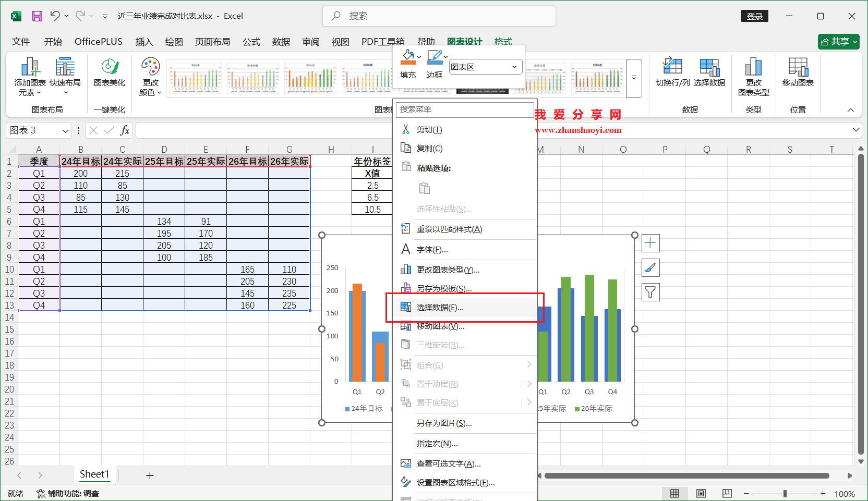The height and width of the screenshot is (501, 868).
Task: Click the chart filters funnel button
Action: 650,292
